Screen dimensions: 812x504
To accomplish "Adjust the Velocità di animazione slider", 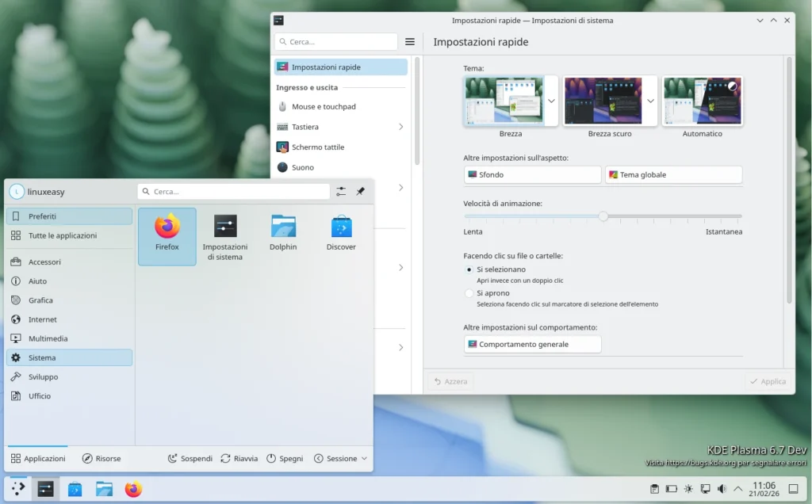I will point(605,216).
